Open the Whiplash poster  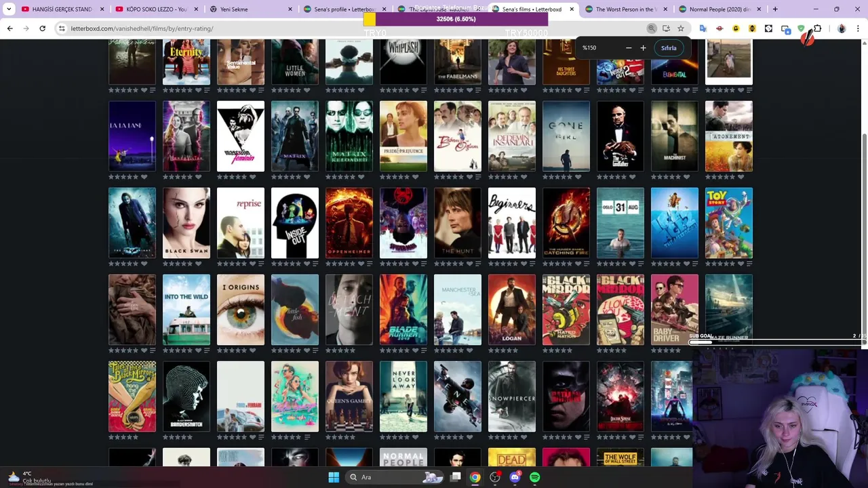[403, 62]
